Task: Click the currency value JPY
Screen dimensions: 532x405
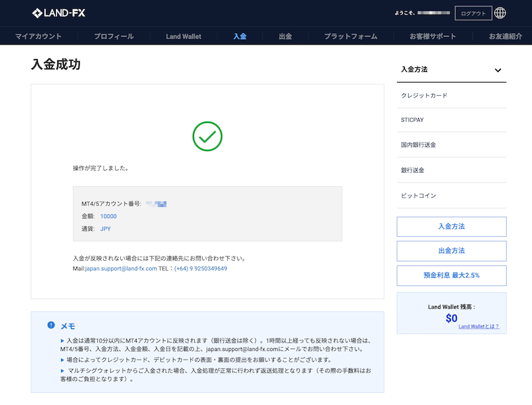Action: tap(106, 229)
